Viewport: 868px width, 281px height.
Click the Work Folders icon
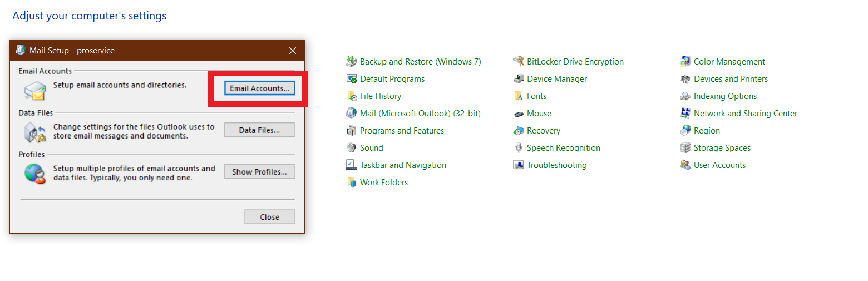351,182
